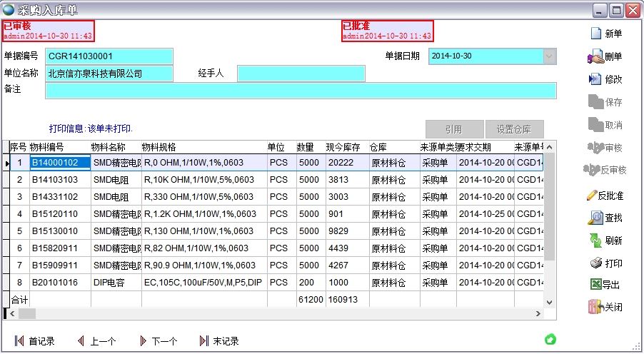Open 查找 search with magnifier icon
The width and height of the screenshot is (644, 354).
tap(595, 218)
